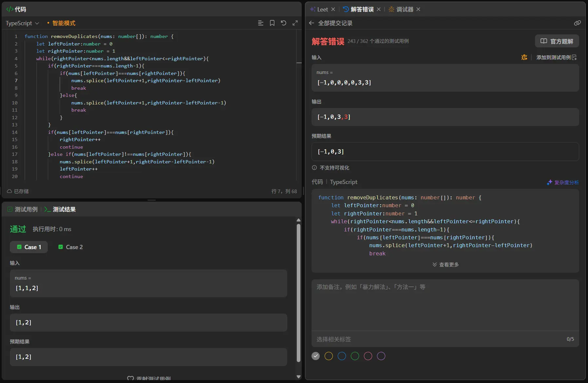
Task: Select the gray checked color marker
Action: click(315, 356)
